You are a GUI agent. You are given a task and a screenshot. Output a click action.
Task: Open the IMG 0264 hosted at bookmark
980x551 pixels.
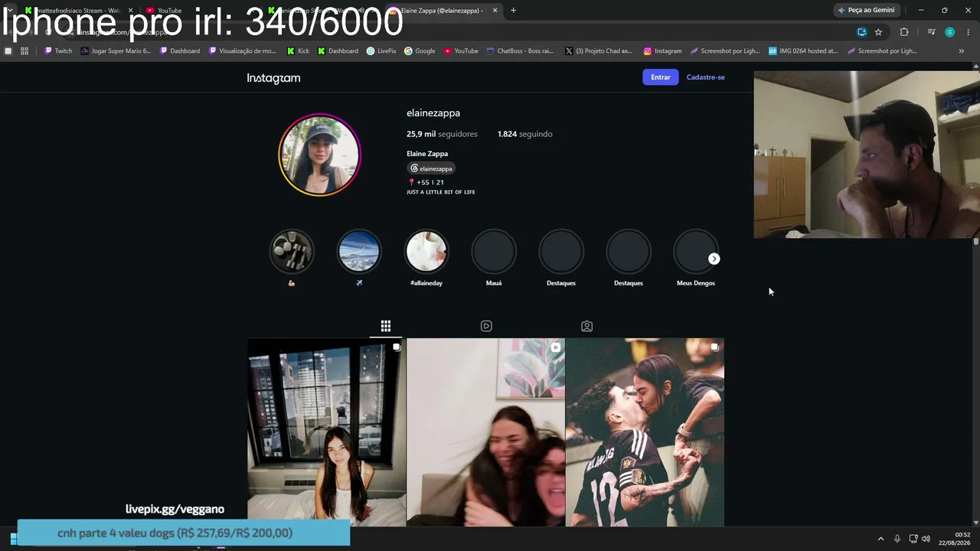point(803,51)
